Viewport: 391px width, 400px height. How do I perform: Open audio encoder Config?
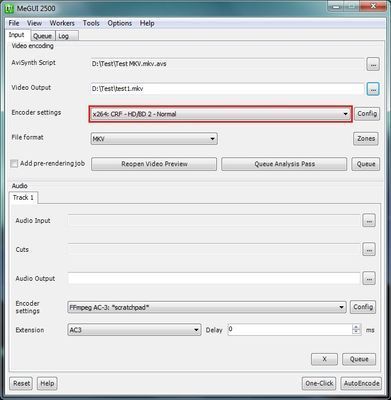(363, 307)
